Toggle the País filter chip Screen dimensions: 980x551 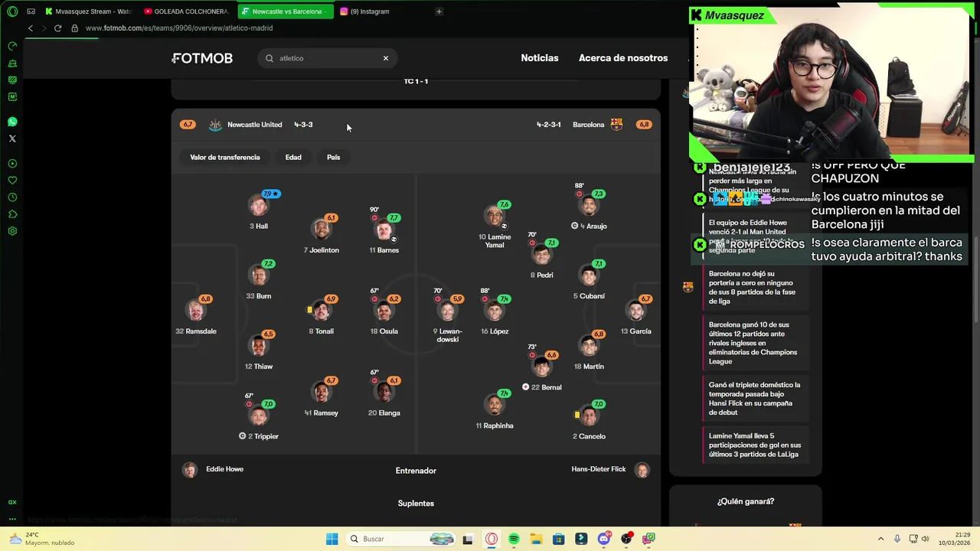pos(333,157)
